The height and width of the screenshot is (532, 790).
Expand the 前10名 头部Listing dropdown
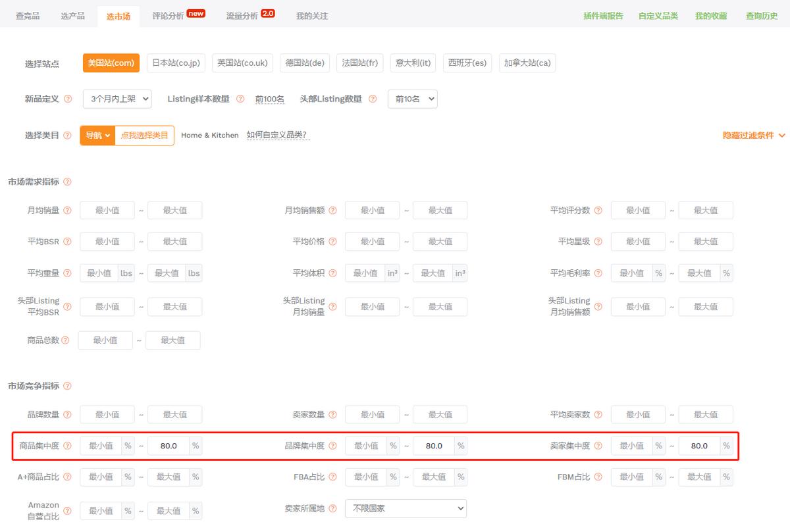coord(413,99)
